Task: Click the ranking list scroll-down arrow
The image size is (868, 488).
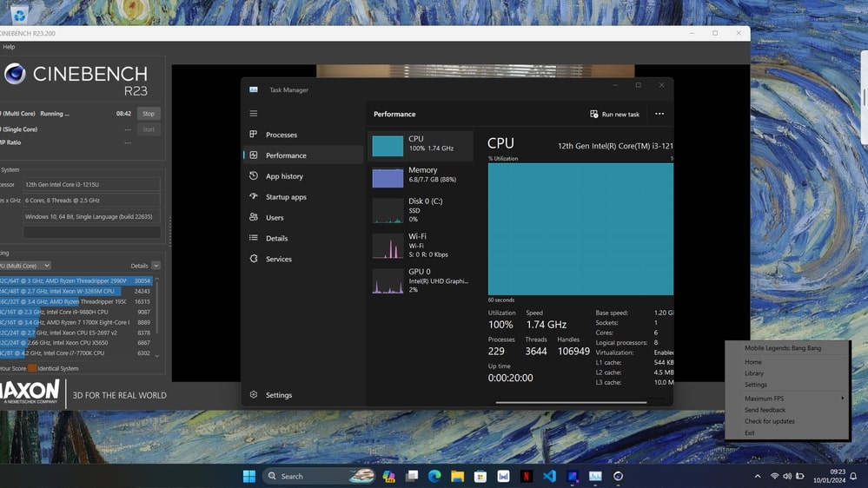Action: 157,356
